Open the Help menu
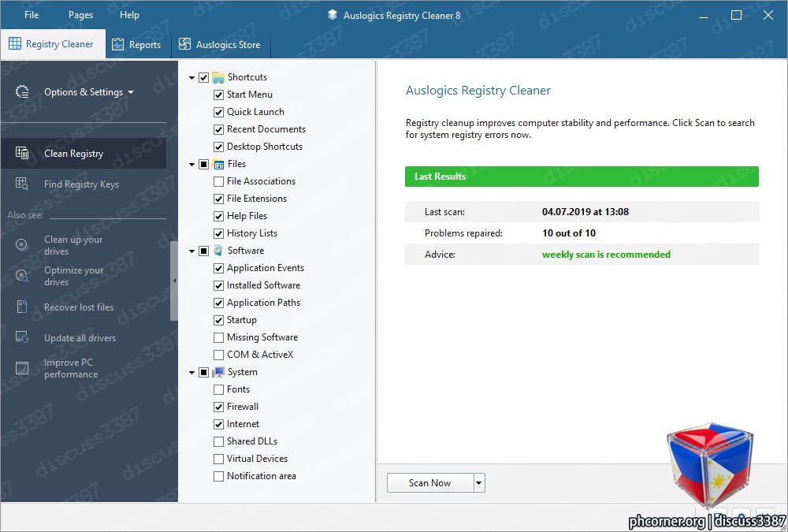 tap(129, 15)
